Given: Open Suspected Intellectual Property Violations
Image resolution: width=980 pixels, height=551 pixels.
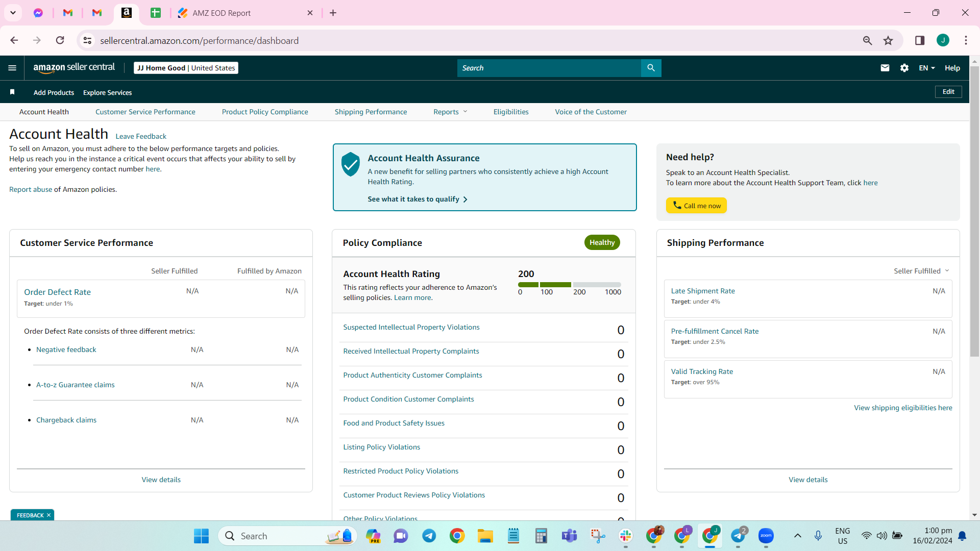Looking at the screenshot, I should click(411, 327).
